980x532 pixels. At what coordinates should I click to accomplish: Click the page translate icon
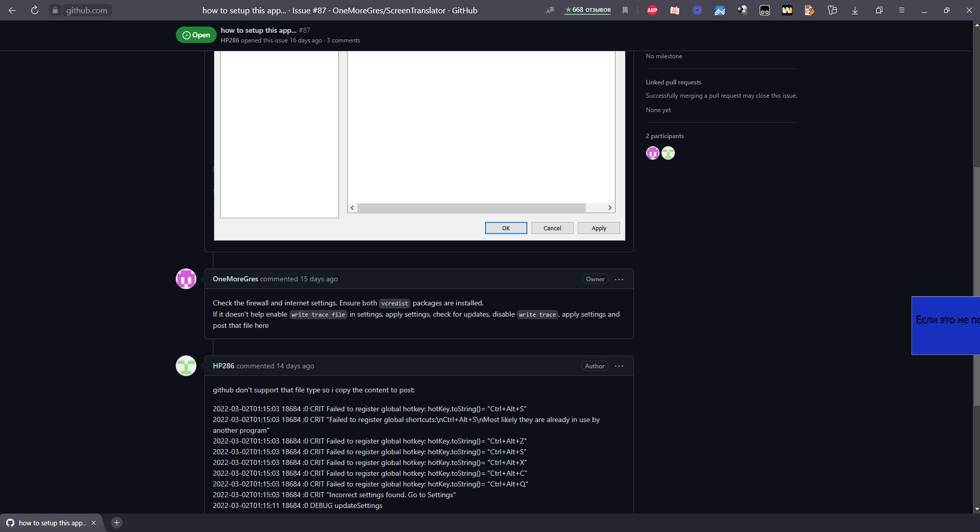pyautogui.click(x=550, y=10)
